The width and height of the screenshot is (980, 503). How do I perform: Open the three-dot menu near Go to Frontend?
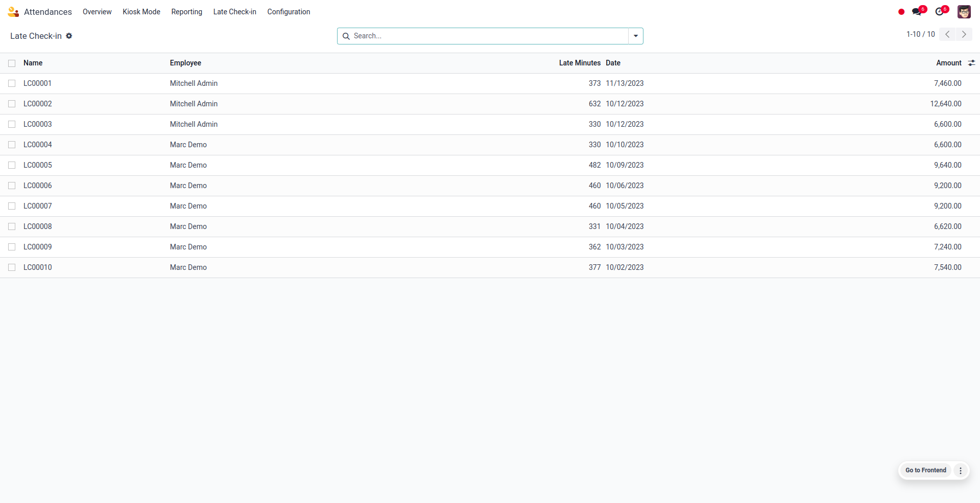961,470
